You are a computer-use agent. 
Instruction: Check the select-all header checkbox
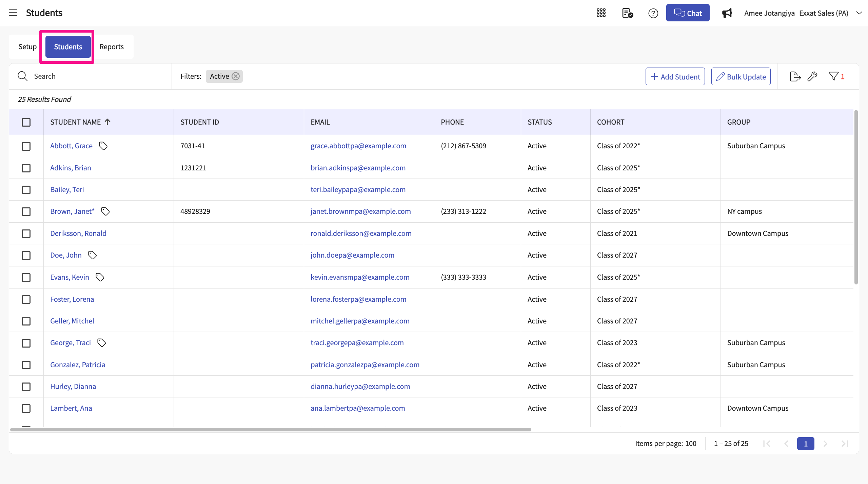pyautogui.click(x=26, y=122)
